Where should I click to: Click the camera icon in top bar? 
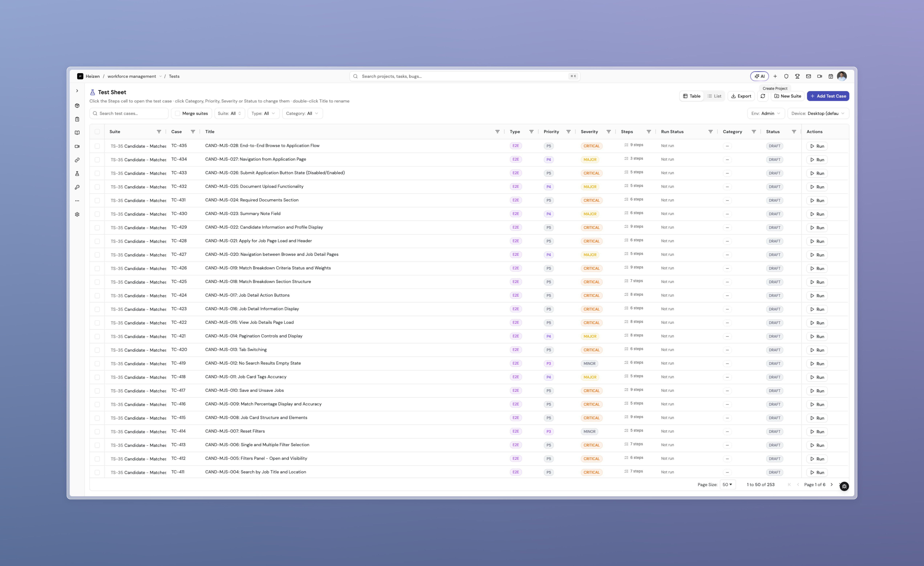click(820, 76)
